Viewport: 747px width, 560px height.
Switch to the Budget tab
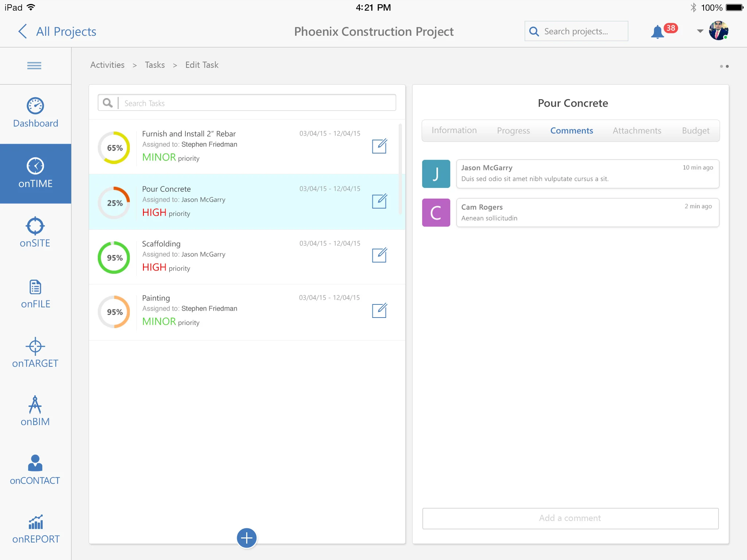click(x=696, y=131)
